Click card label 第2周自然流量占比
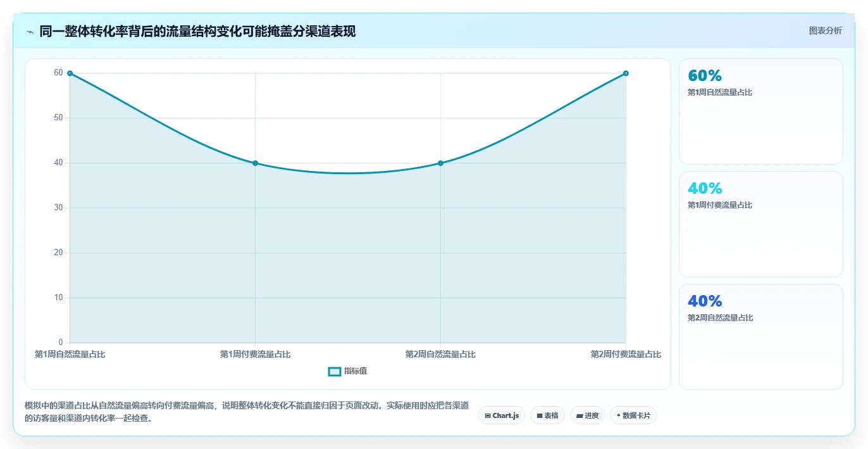This screenshot has height=449, width=868. tap(721, 318)
